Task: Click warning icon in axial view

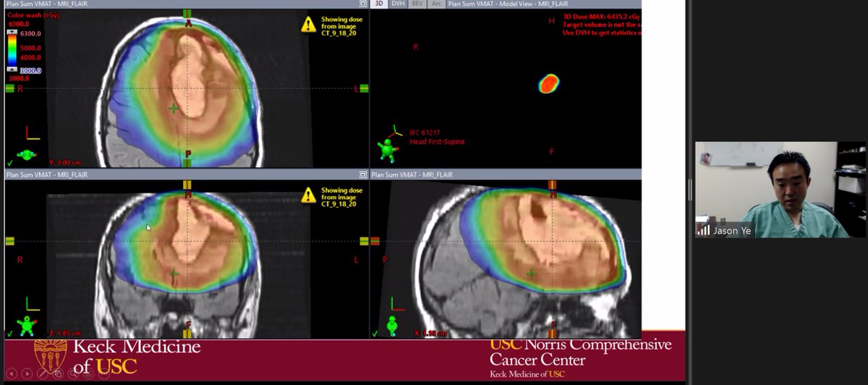Action: tap(309, 24)
